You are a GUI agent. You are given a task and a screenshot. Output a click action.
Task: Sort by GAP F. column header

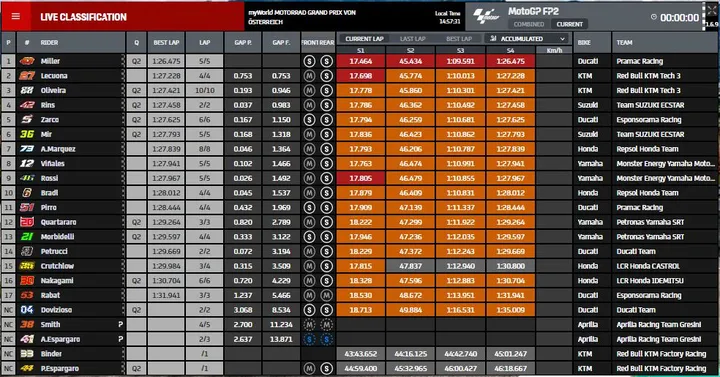point(281,42)
